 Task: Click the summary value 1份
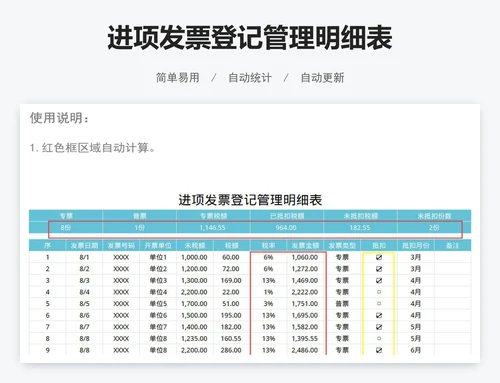(139, 228)
